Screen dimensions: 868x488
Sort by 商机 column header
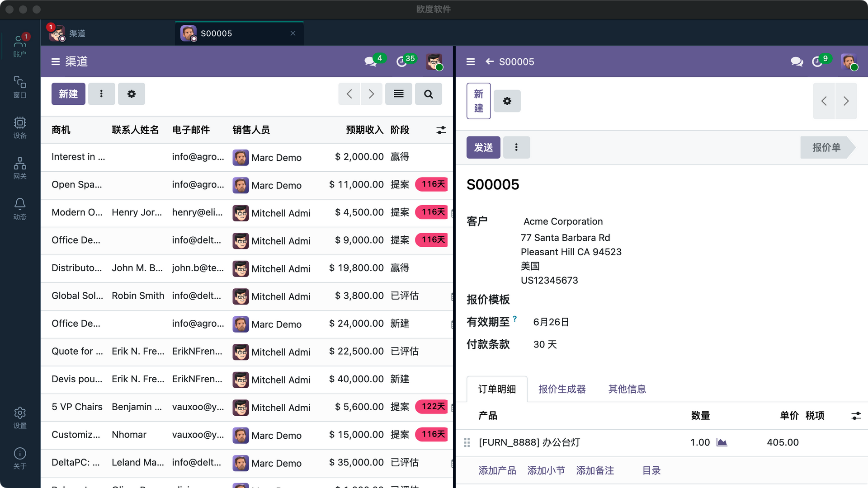tap(61, 130)
